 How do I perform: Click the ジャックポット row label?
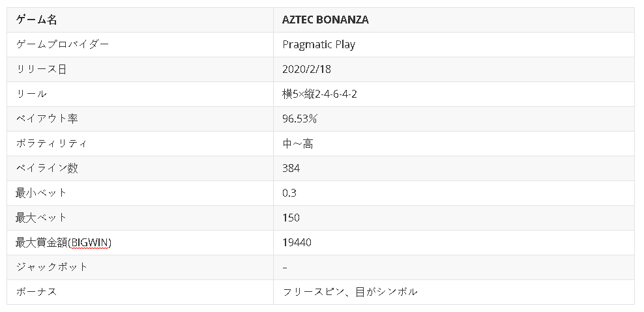51,267
